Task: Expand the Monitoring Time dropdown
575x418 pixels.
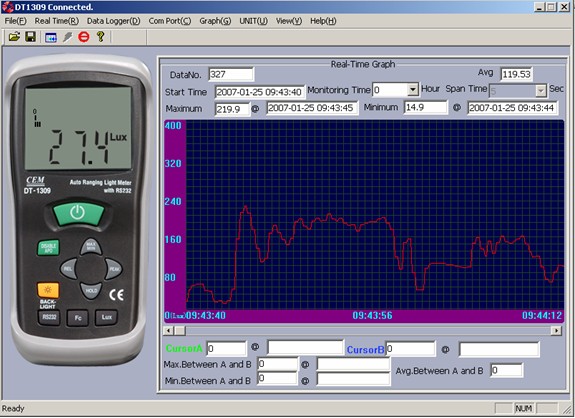Action: 413,90
